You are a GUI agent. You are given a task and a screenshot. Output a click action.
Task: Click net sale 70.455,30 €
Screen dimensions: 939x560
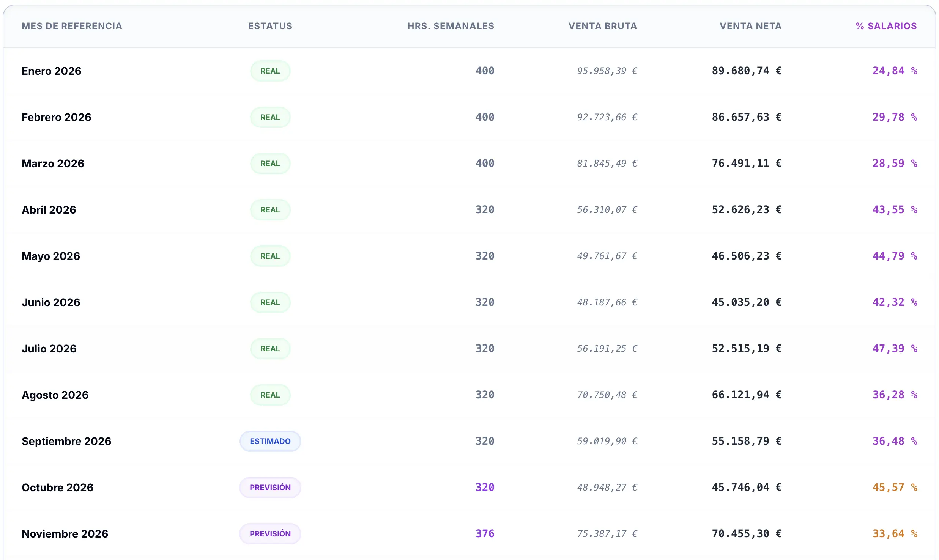[x=747, y=534]
